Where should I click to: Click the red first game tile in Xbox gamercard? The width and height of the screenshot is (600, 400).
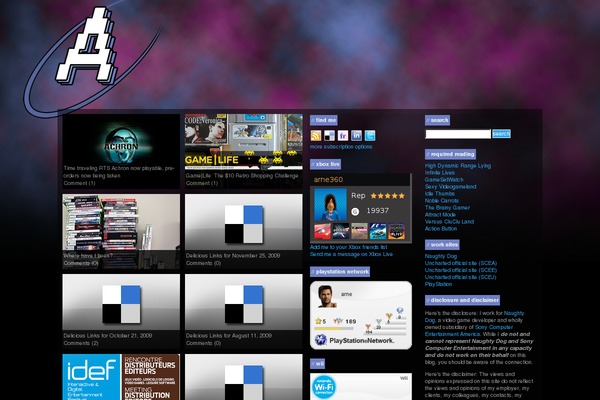coord(322,231)
